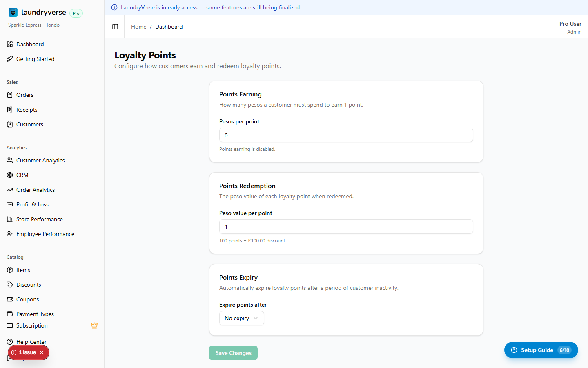Click the Pro plan badge

click(x=76, y=13)
